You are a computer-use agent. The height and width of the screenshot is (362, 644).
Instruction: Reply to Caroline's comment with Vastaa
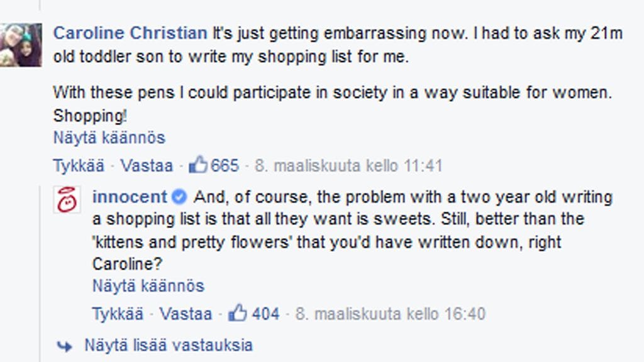(x=147, y=166)
